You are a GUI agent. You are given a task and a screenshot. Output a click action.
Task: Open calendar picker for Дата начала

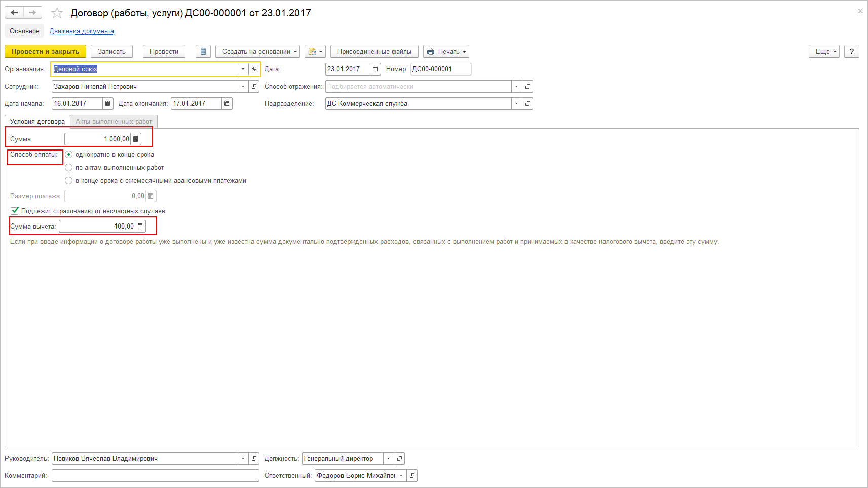[107, 104]
